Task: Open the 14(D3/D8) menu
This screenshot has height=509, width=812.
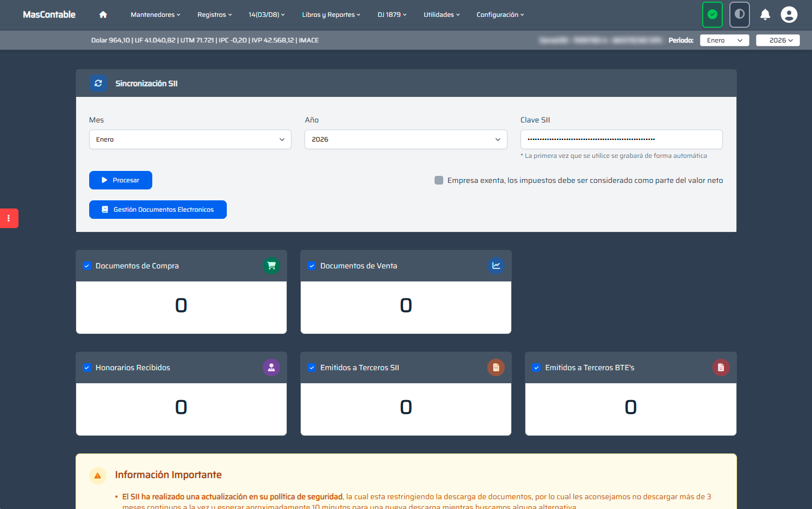Action: (x=266, y=15)
